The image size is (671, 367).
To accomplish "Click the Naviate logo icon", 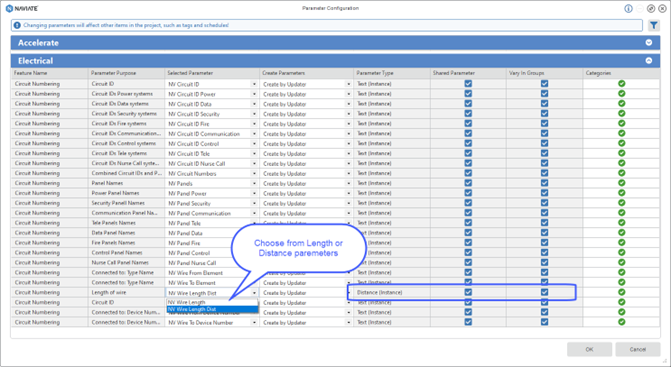I will coord(9,9).
